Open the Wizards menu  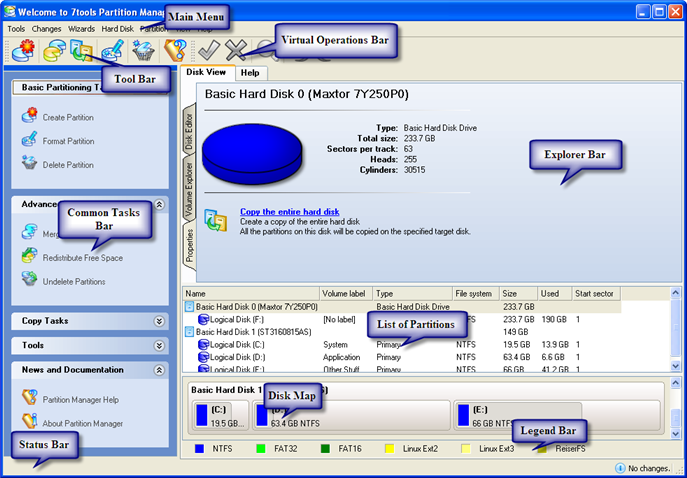tap(81, 29)
